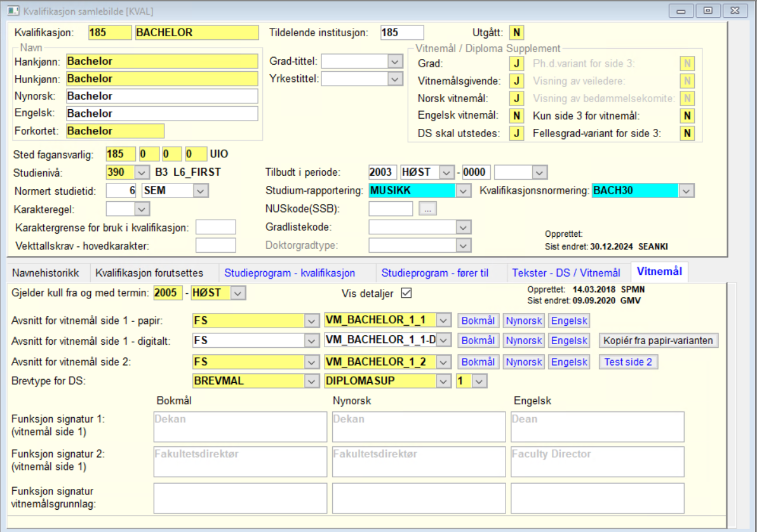Expand the Karakteregel dropdown
The width and height of the screenshot is (757, 532).
[x=142, y=209]
